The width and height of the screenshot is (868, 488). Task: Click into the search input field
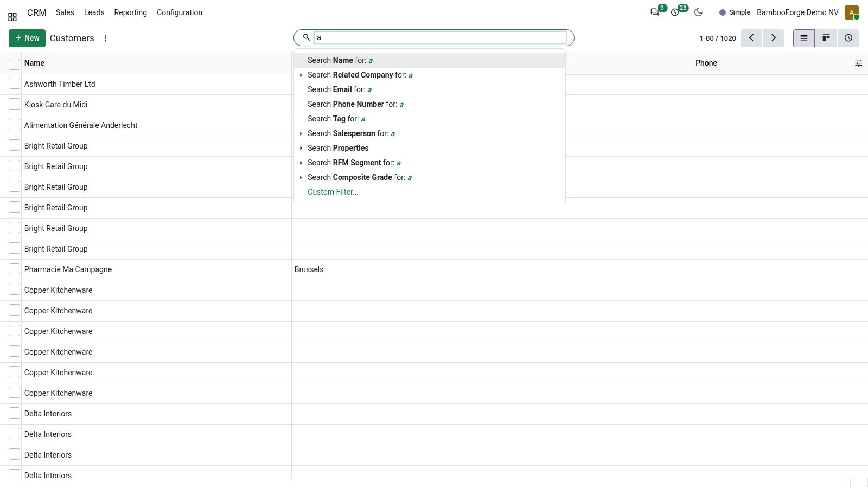440,37
